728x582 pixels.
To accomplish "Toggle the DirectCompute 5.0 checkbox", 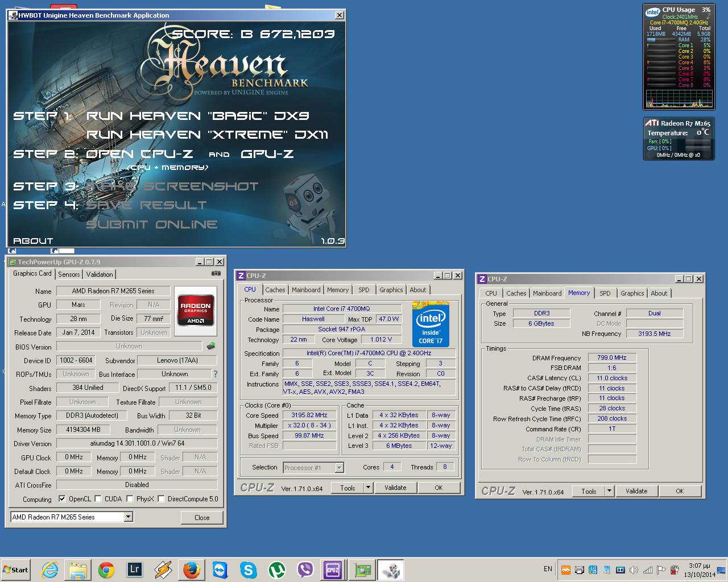I will (161, 499).
